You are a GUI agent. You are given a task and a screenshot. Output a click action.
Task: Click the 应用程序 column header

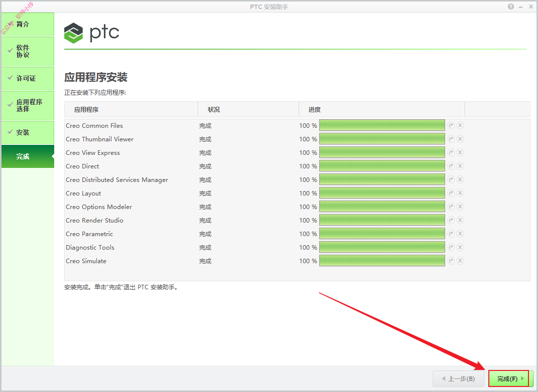pyautogui.click(x=130, y=110)
